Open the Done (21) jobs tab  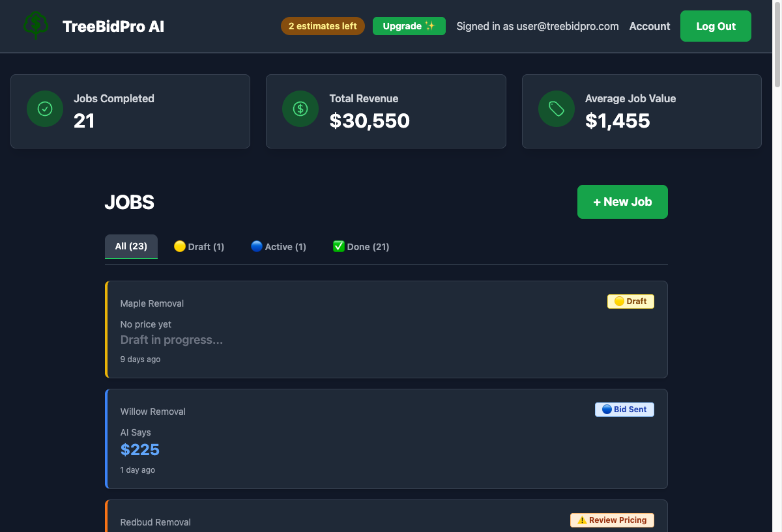pyautogui.click(x=361, y=247)
